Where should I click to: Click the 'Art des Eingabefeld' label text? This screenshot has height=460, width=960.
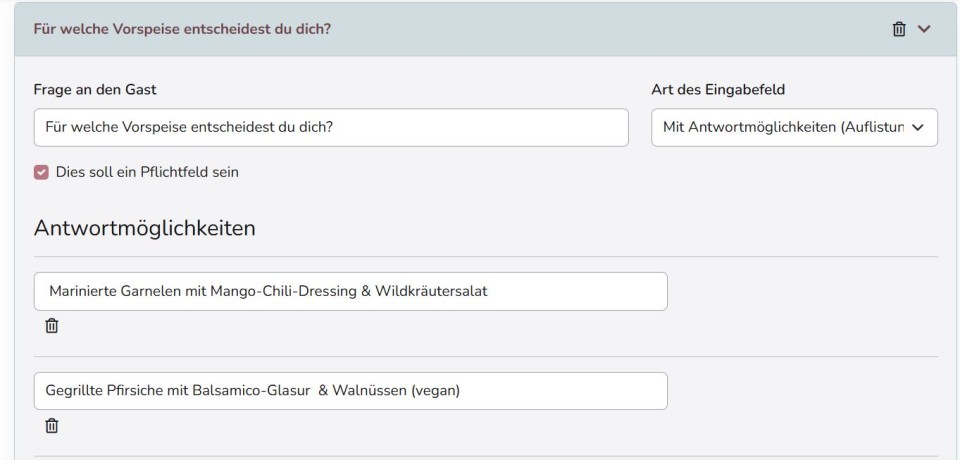pos(717,89)
